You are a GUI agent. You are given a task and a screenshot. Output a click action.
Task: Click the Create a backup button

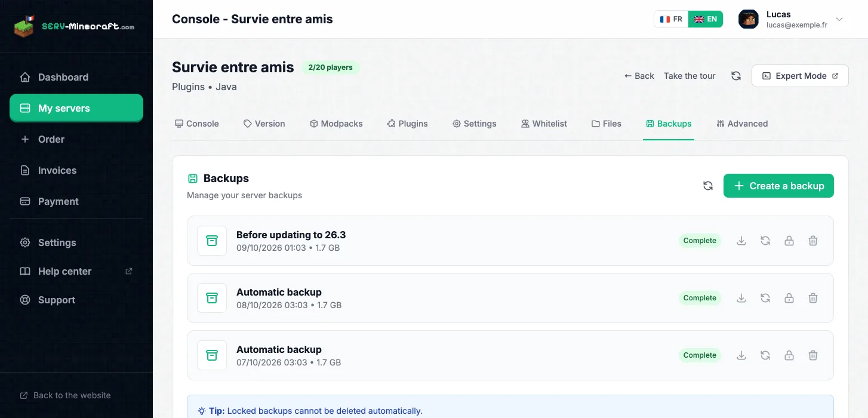point(778,186)
